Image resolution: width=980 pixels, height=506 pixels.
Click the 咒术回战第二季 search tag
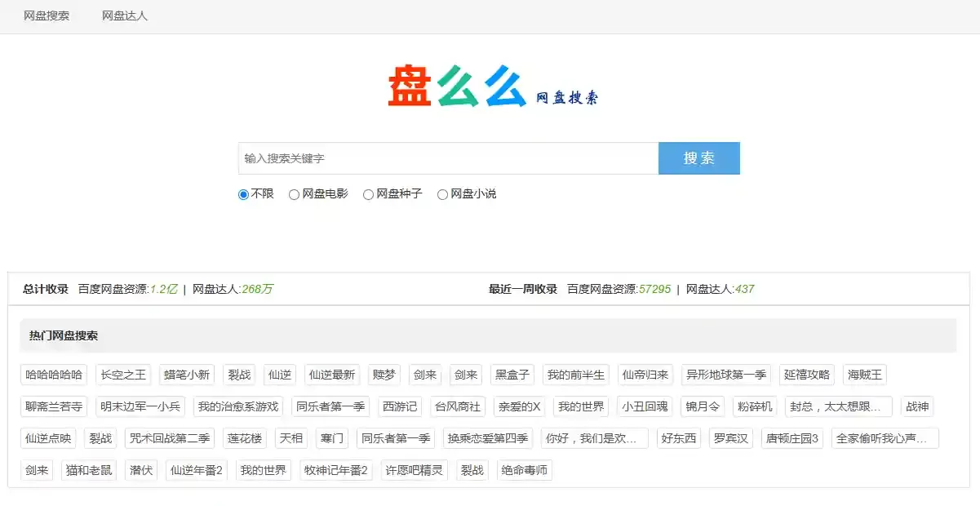coord(170,438)
